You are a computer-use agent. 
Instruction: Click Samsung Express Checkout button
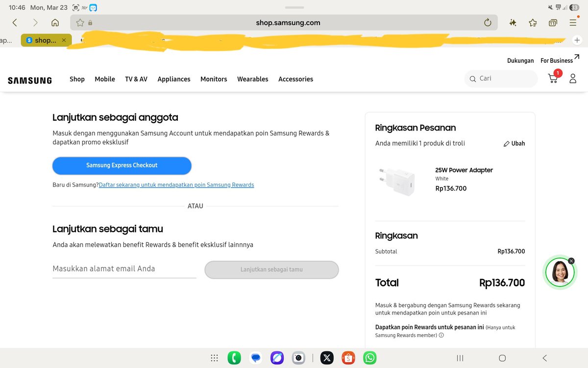[122, 165]
